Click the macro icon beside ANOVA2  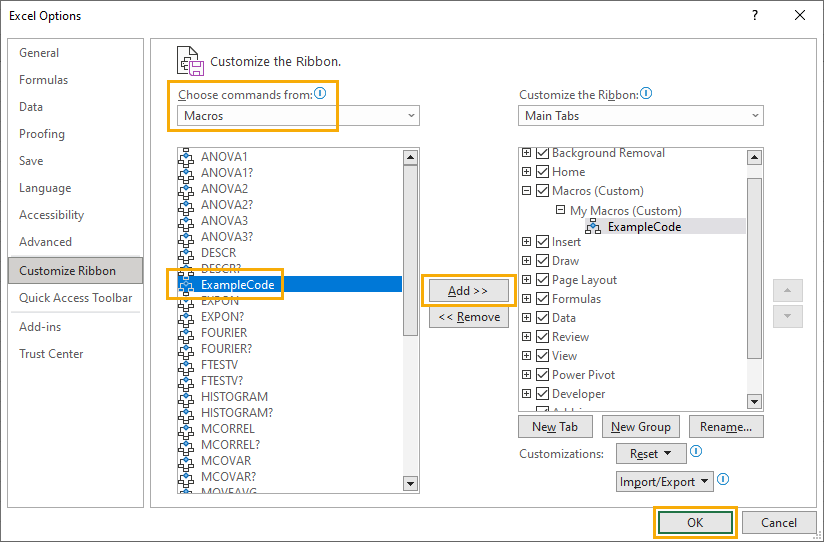pyautogui.click(x=186, y=189)
